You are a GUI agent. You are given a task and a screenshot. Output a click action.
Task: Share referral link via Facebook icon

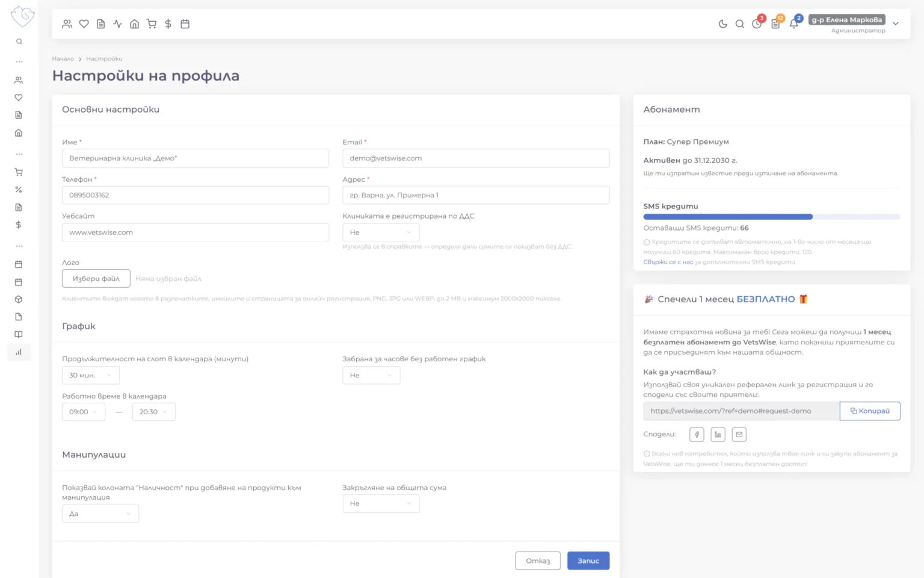point(697,435)
